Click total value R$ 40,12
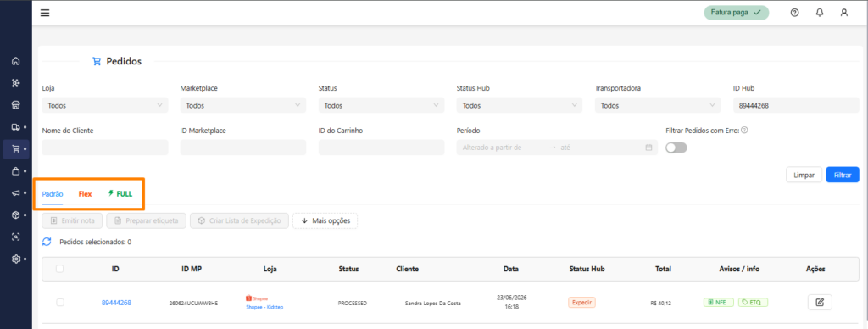Screen dimensions: 868x329 pos(661,303)
